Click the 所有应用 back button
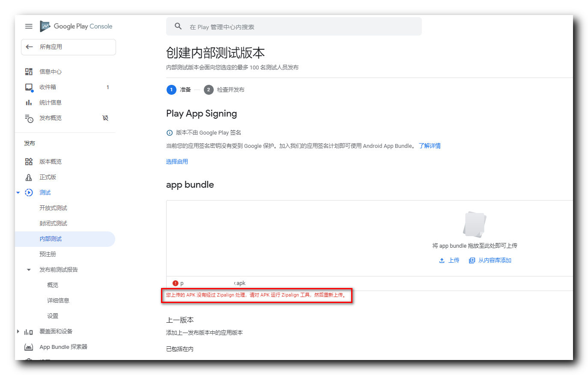Image resolution: width=588 pixels, height=375 pixels. 69,47
